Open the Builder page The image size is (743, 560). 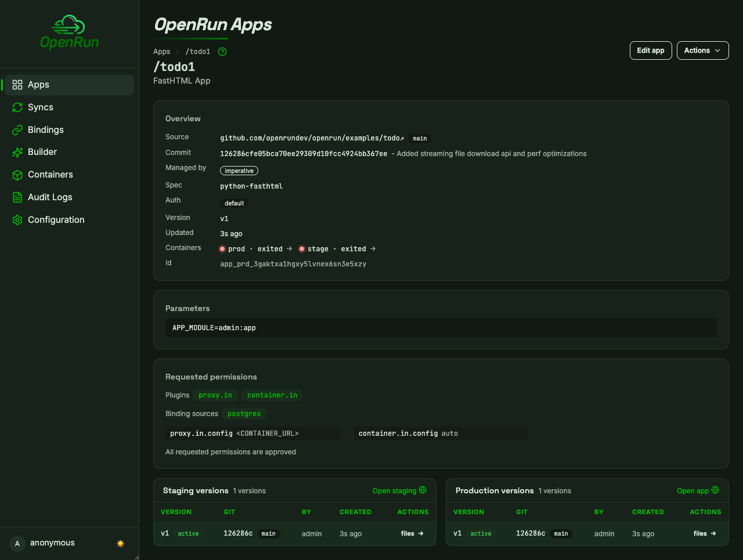click(69, 152)
